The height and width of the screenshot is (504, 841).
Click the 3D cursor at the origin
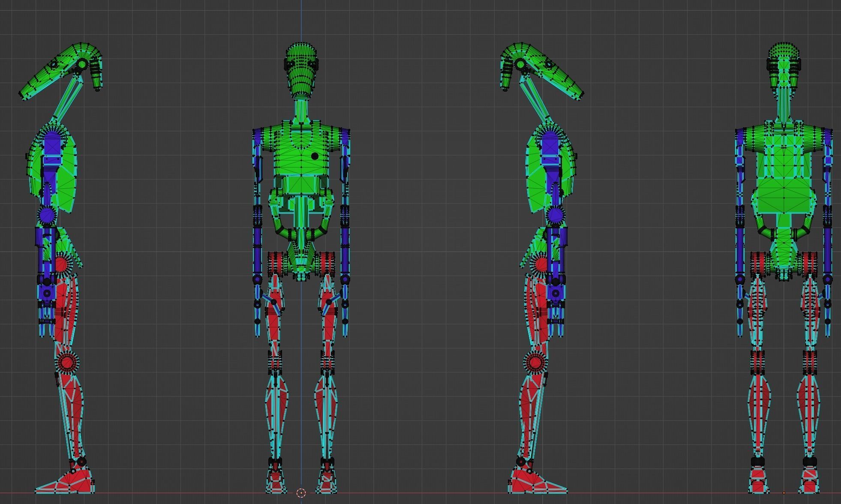[301, 493]
